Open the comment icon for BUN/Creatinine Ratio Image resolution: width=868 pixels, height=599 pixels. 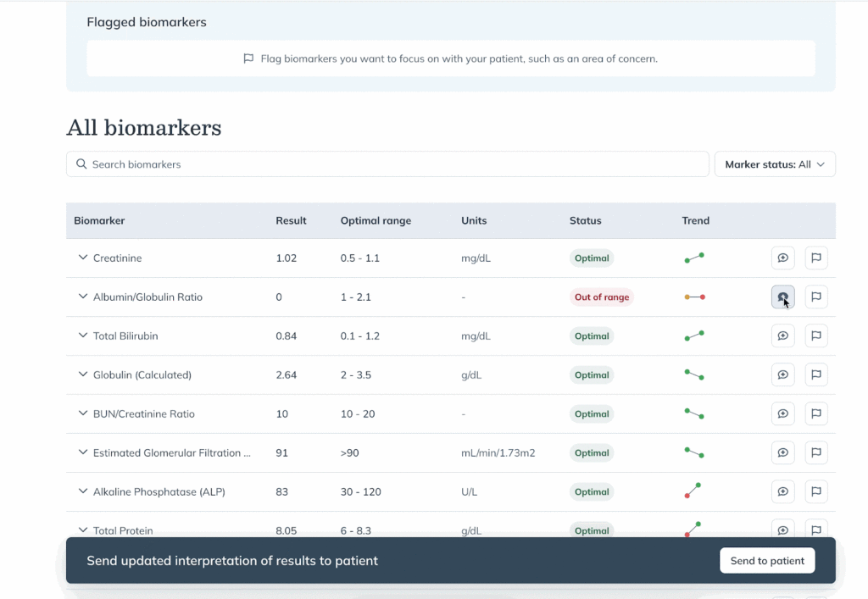tap(782, 413)
